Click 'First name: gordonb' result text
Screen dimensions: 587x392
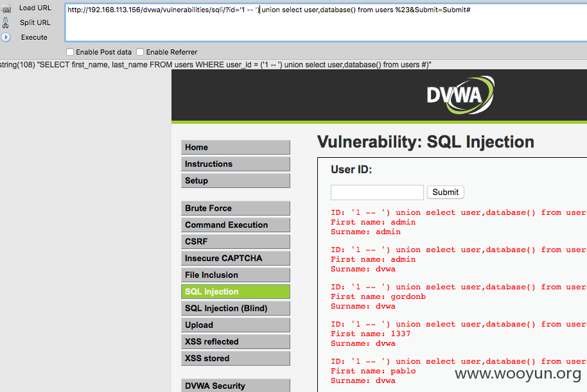pos(378,296)
